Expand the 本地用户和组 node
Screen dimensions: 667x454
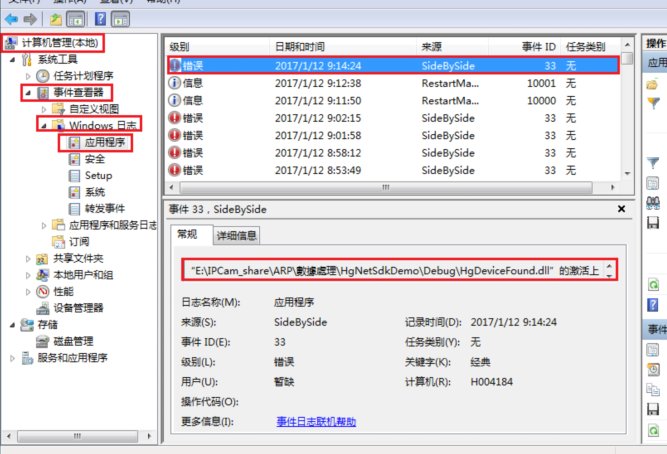coord(28,275)
